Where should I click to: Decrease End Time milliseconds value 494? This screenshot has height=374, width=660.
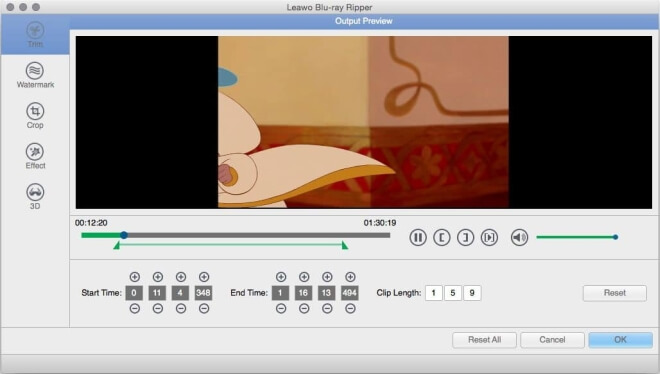pyautogui.click(x=350, y=309)
